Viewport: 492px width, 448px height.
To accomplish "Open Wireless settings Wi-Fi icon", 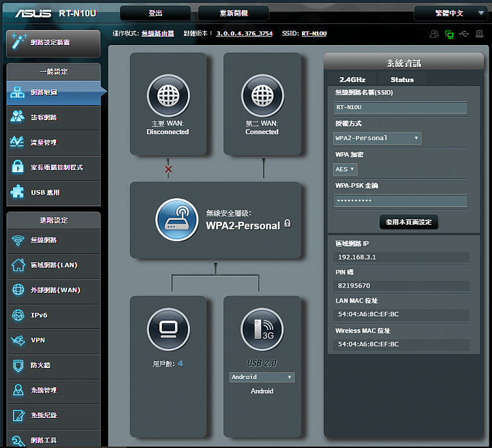I will click(x=18, y=240).
